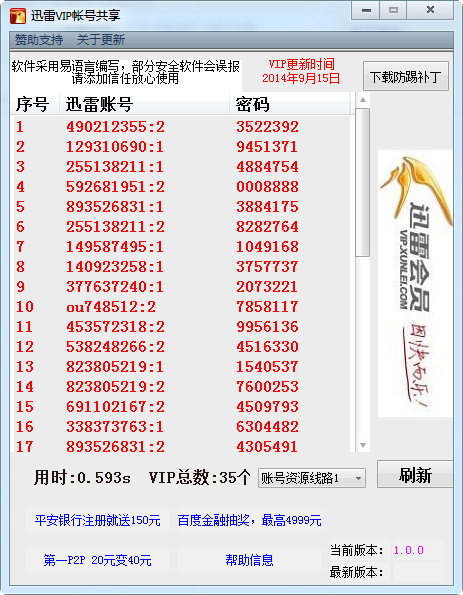The image size is (463, 595).
Task: Click password 1049168
Action: [268, 247]
